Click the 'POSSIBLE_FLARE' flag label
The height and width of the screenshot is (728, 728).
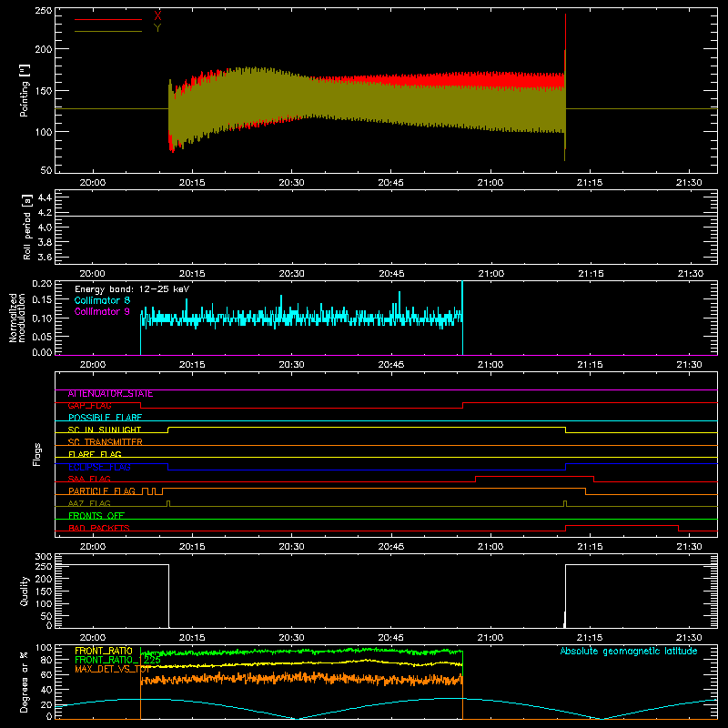[x=105, y=418]
